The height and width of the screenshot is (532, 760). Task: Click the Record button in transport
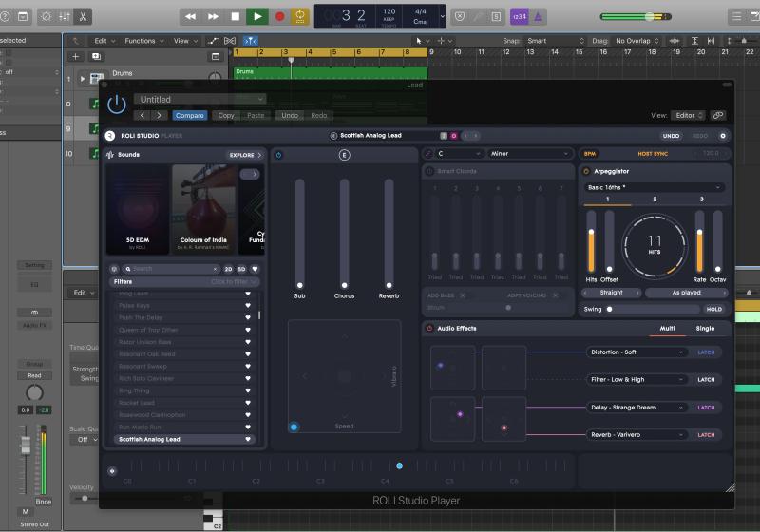click(x=279, y=16)
